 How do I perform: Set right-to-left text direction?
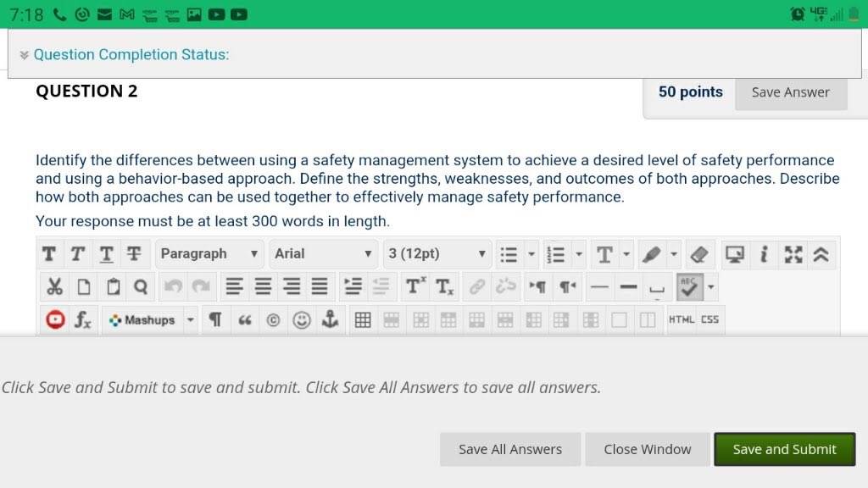(567, 286)
